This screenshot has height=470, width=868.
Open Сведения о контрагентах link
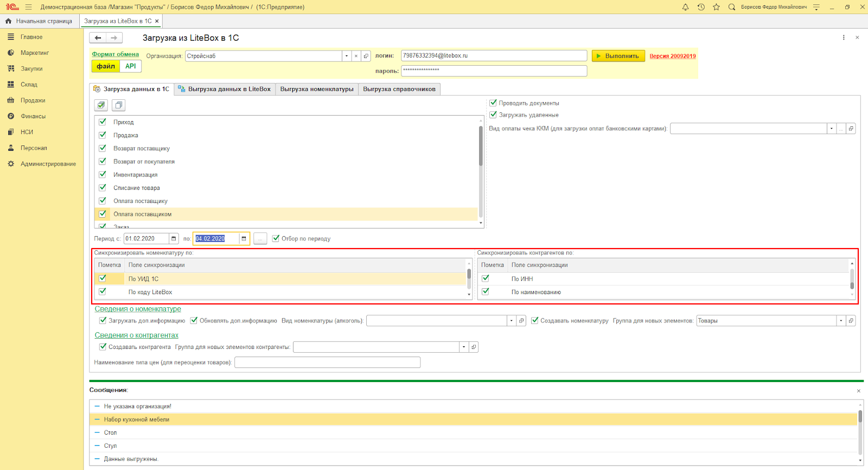coord(137,335)
